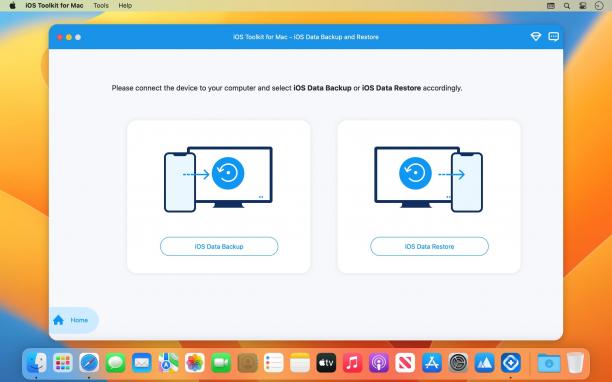Open Notes from the Dock

[300, 363]
